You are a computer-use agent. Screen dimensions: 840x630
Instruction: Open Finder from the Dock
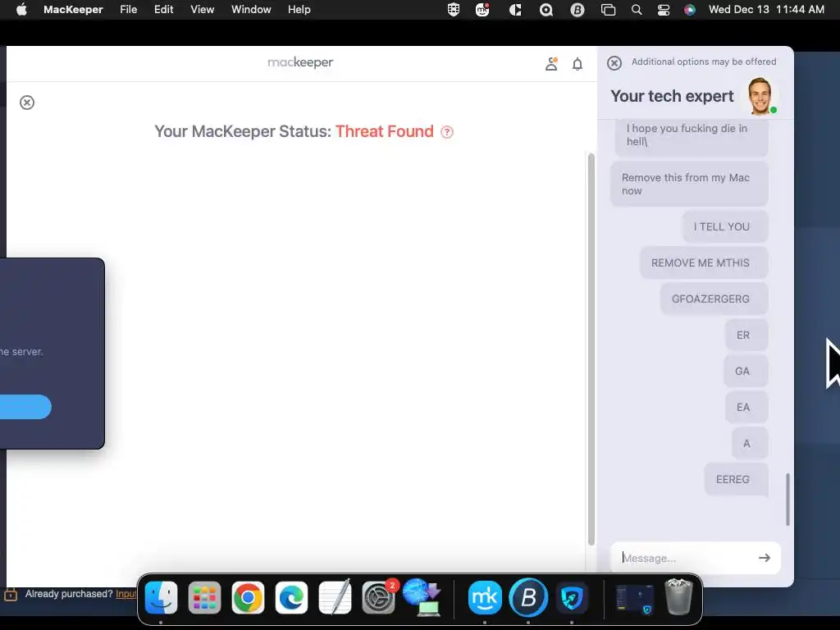click(x=161, y=597)
